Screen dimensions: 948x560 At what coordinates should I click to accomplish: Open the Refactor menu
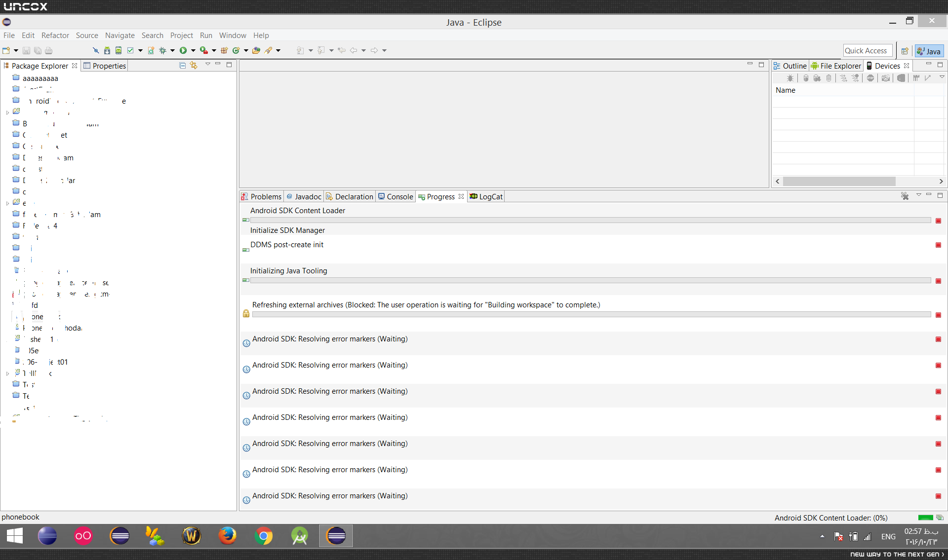pyautogui.click(x=55, y=36)
